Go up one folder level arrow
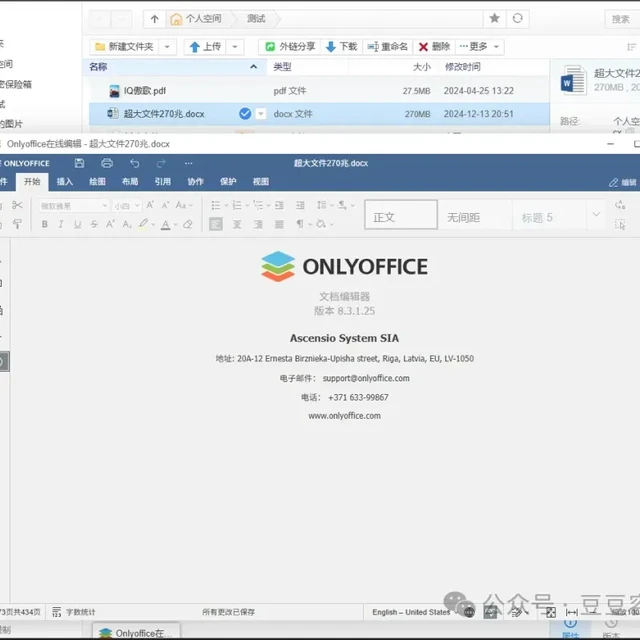The image size is (640, 640). [153, 18]
